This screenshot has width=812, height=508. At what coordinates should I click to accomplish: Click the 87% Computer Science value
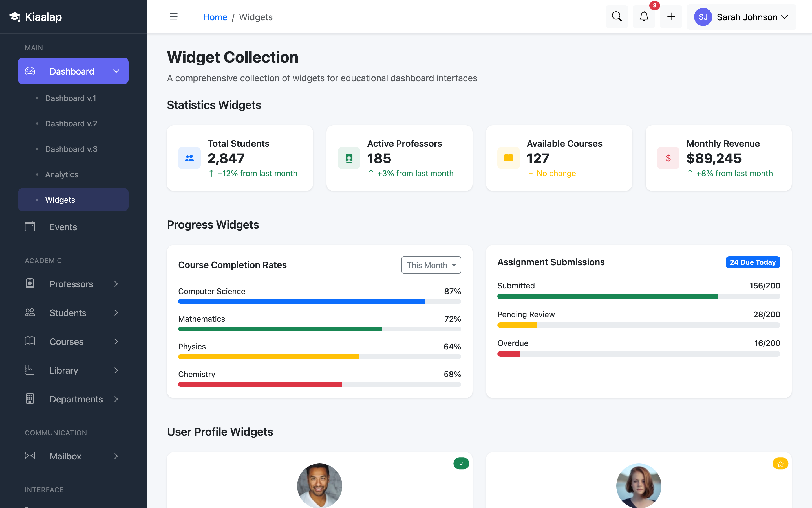pyautogui.click(x=452, y=291)
